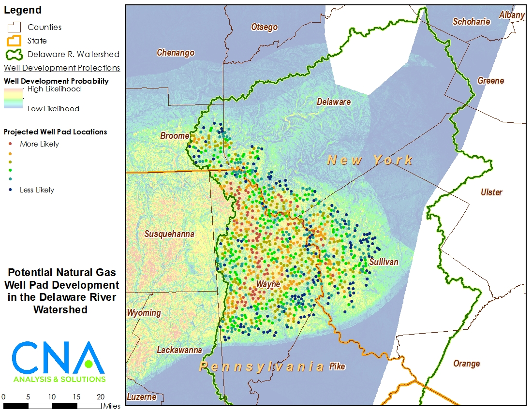The image size is (532, 411).
Task: Click the Otsego county label
Action: click(264, 27)
